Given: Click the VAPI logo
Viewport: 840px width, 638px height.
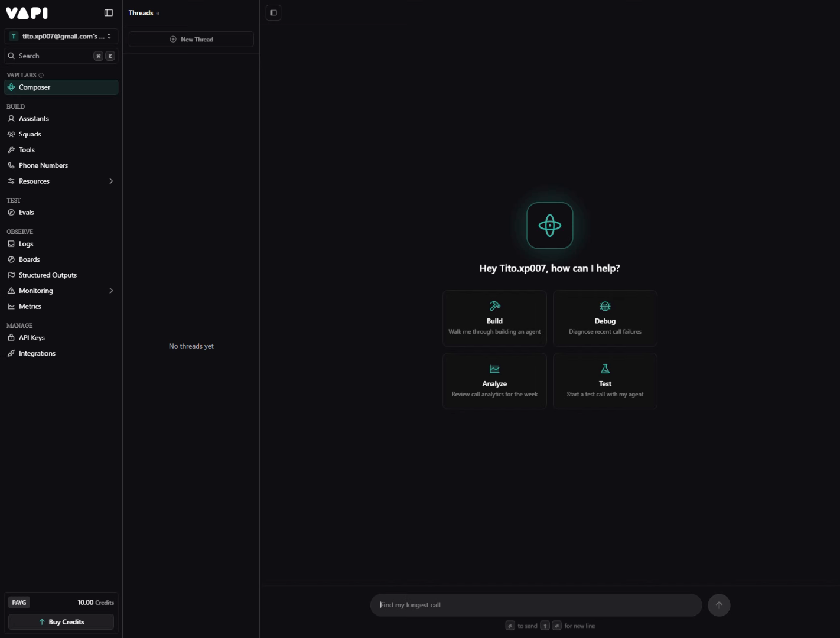Looking at the screenshot, I should point(27,13).
